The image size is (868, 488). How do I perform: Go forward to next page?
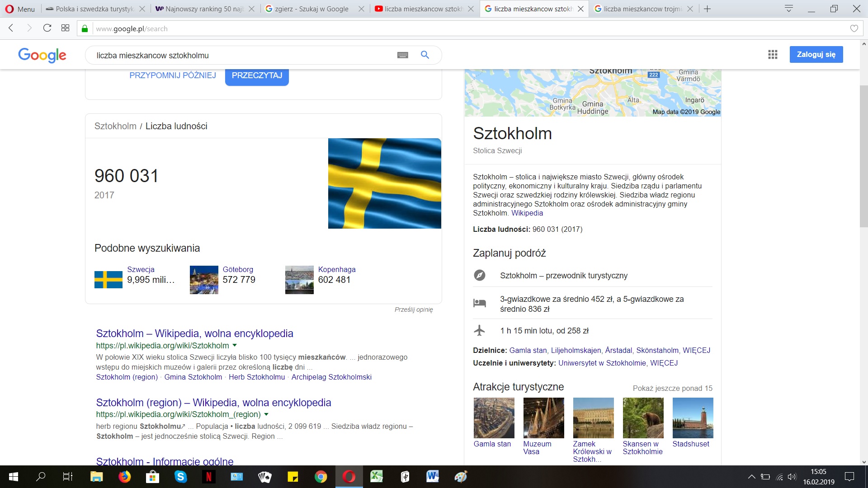point(29,28)
